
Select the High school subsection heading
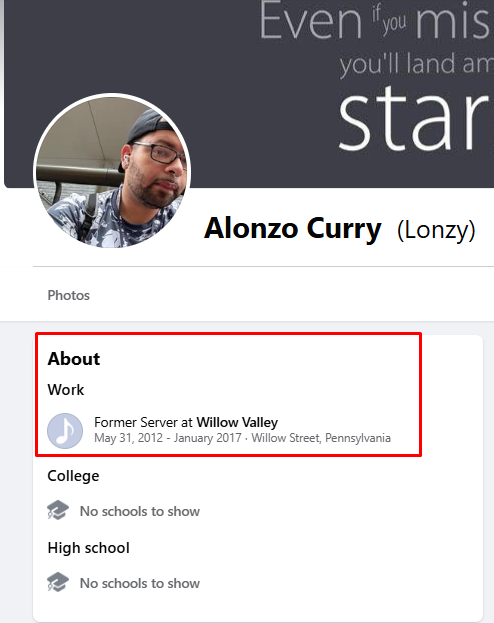coord(88,548)
